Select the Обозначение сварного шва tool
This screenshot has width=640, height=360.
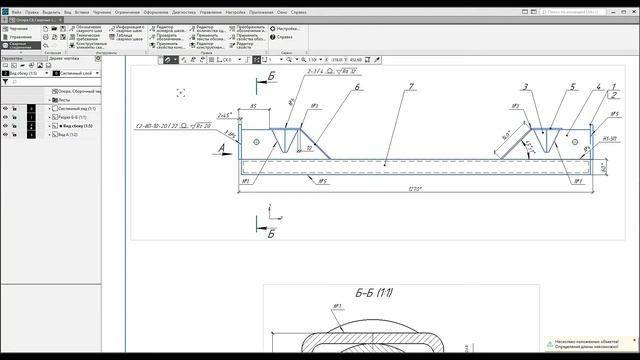[86, 29]
